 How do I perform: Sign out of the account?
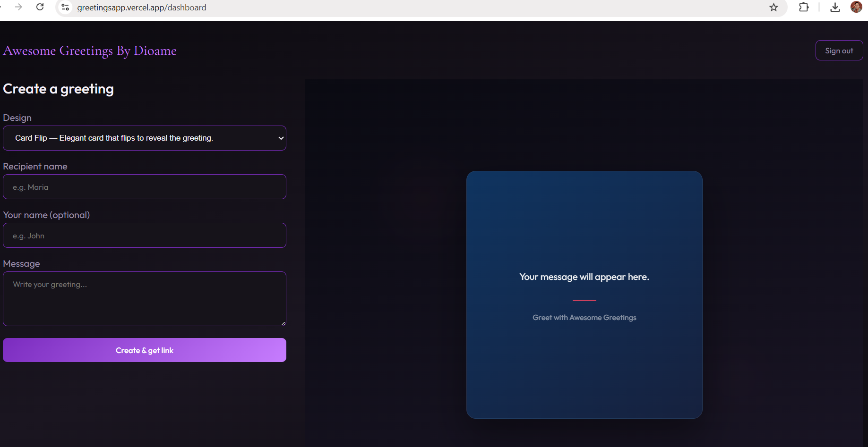click(x=839, y=51)
